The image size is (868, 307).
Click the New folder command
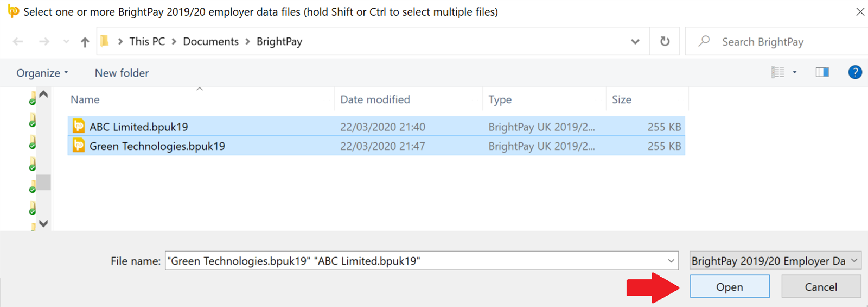pyautogui.click(x=122, y=73)
